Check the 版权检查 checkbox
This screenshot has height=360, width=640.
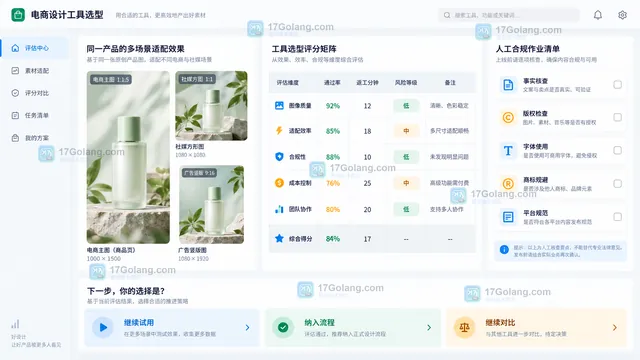[618, 118]
